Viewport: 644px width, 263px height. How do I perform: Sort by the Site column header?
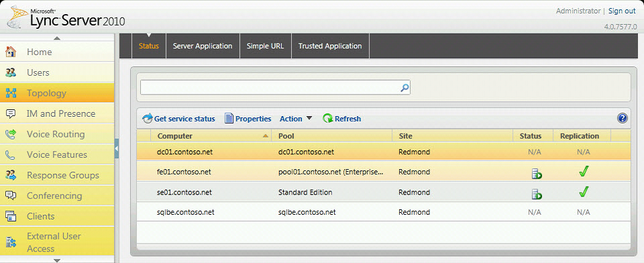(x=453, y=136)
